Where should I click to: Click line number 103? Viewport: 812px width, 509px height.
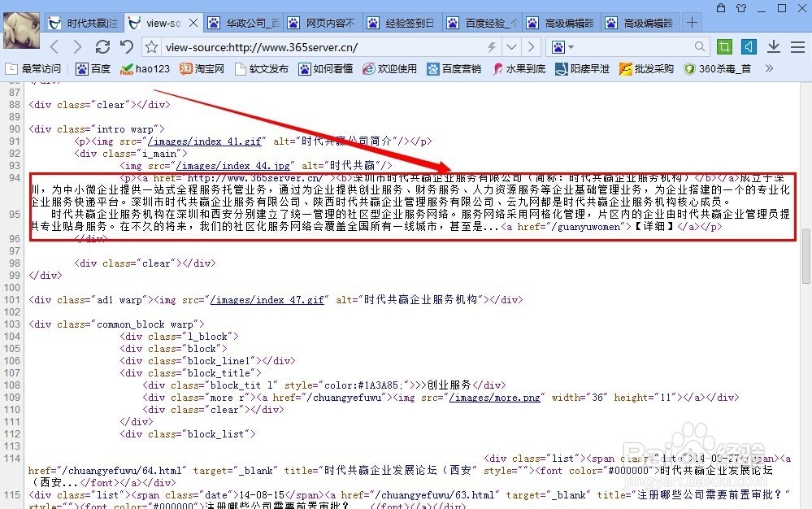(12, 324)
